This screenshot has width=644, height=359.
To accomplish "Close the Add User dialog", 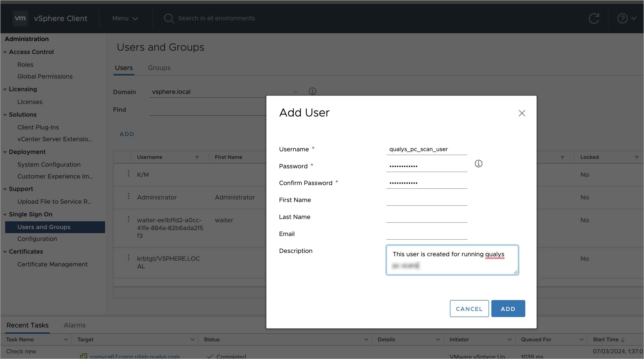I will [522, 113].
